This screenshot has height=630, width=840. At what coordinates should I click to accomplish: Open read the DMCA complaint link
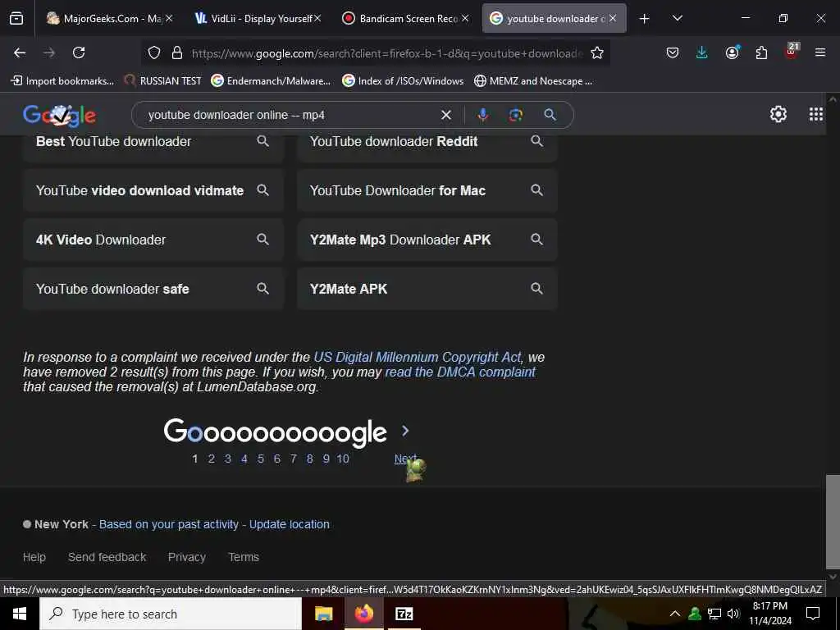[460, 372]
